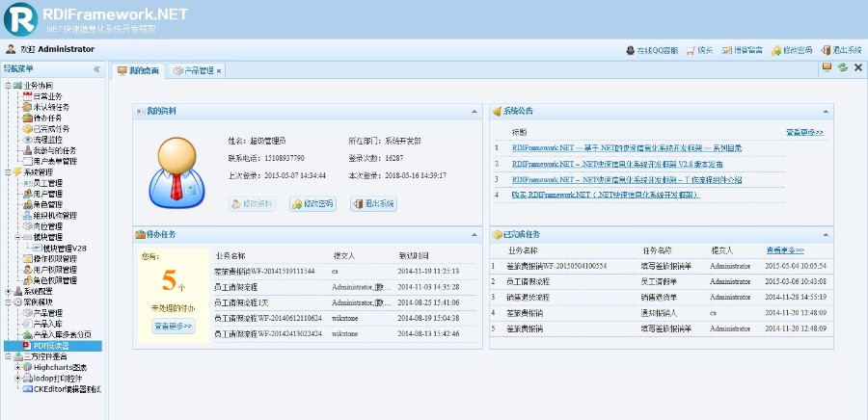The height and width of the screenshot is (420, 868).
Task: Click the black X icon right of the tab bar
Action: 858,67
